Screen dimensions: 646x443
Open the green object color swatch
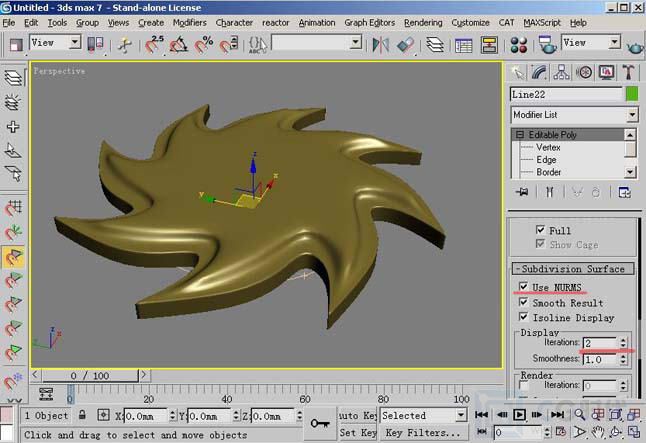point(632,94)
